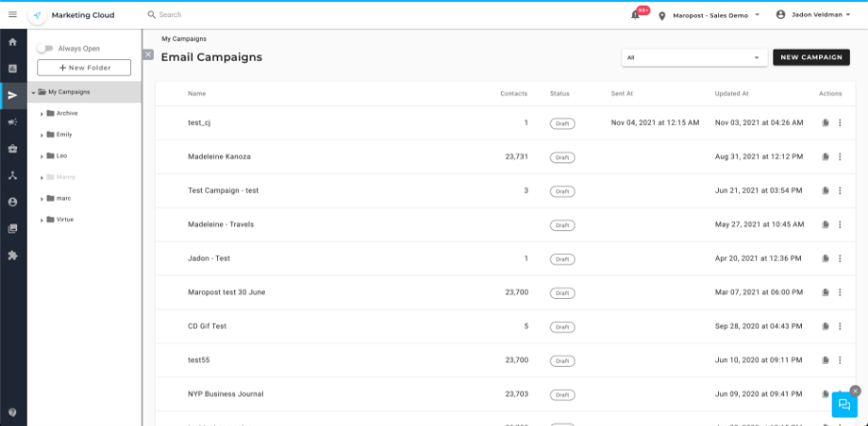Open more actions for Madeleine - Travels
Image resolution: width=868 pixels, height=426 pixels.
click(x=839, y=224)
